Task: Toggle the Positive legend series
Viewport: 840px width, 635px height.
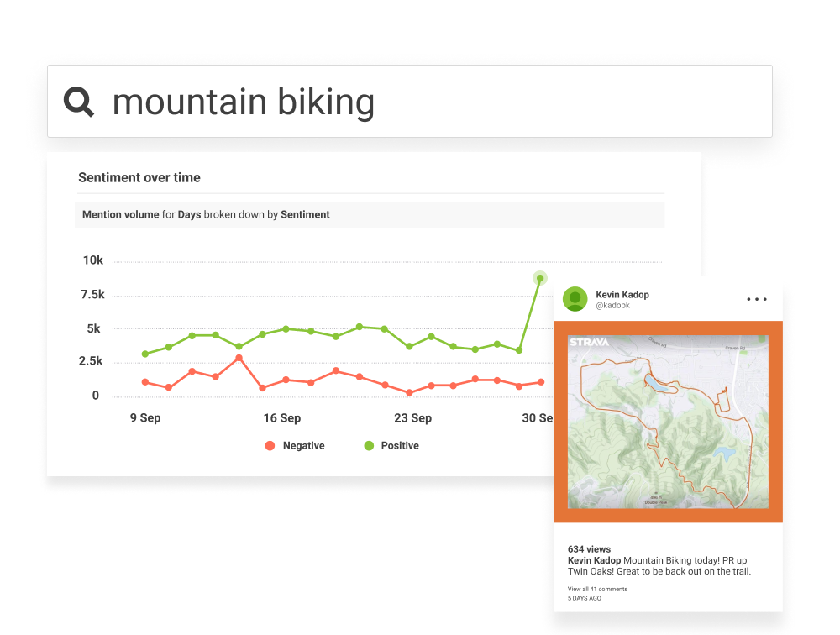Action: click(399, 446)
